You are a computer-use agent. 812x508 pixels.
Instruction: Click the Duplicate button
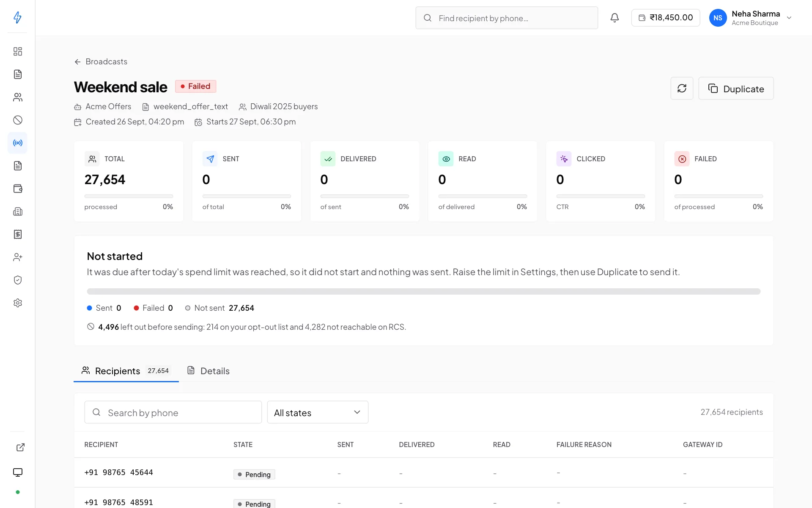pyautogui.click(x=736, y=88)
